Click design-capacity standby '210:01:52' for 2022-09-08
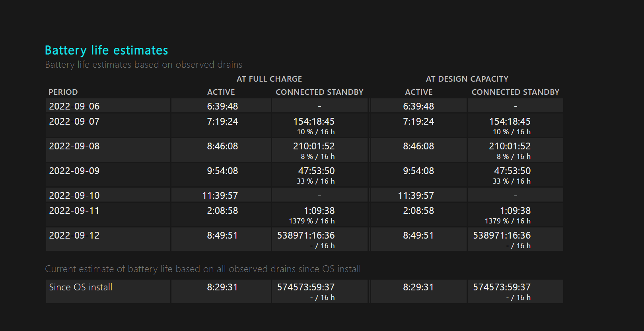This screenshot has width=644, height=331. pyautogui.click(x=510, y=146)
